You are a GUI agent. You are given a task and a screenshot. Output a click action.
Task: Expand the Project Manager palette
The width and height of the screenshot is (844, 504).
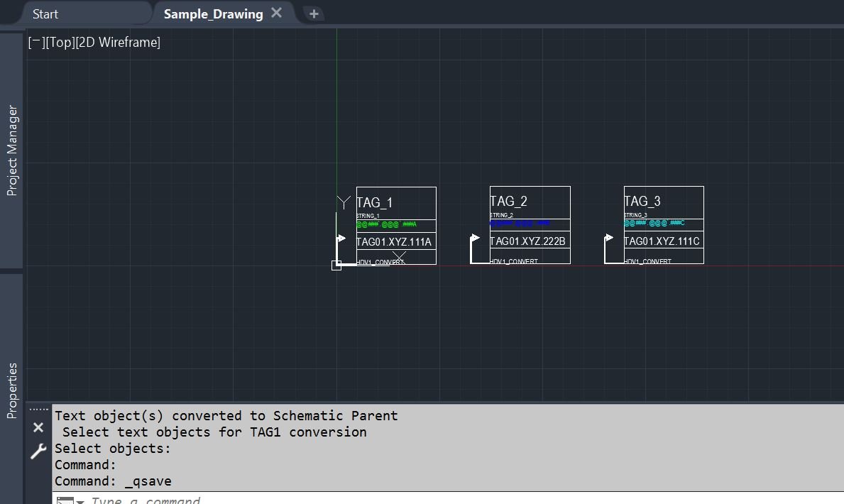click(12, 150)
